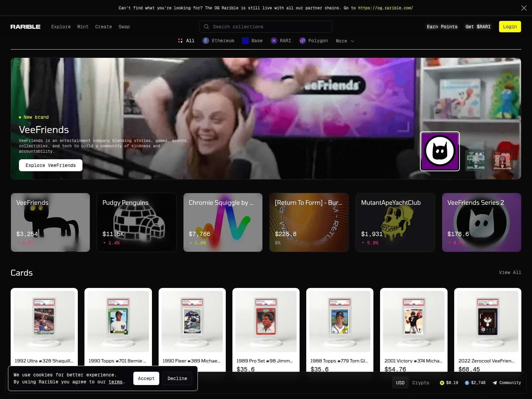
Task: Switch to the Swap section
Action: pyautogui.click(x=124, y=27)
